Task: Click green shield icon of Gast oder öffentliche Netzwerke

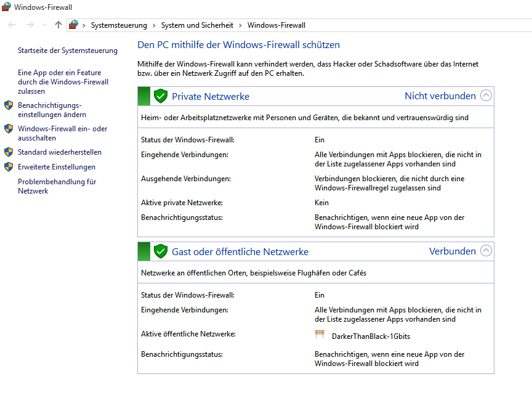Action: pyautogui.click(x=161, y=251)
